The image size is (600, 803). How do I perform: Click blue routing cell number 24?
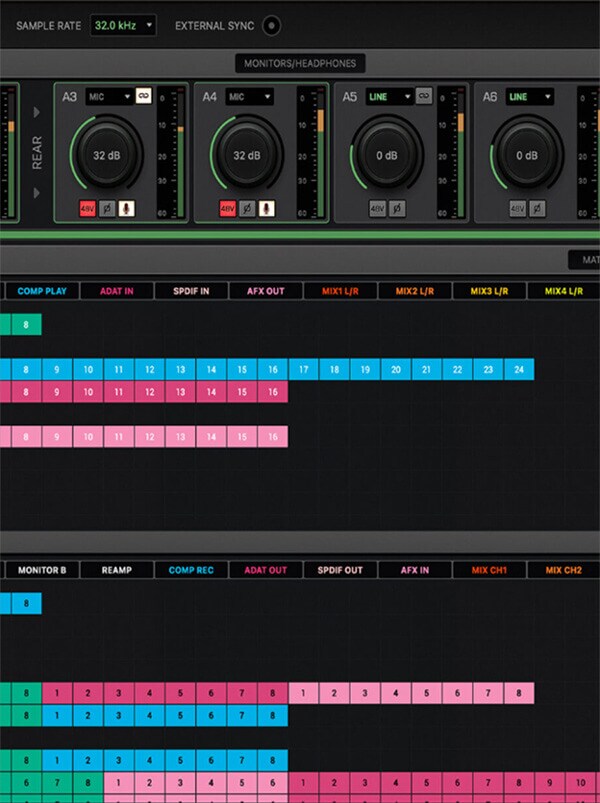coord(519,369)
